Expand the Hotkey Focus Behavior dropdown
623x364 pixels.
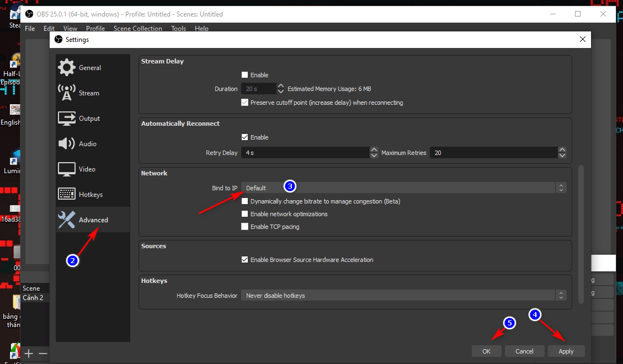(x=403, y=296)
